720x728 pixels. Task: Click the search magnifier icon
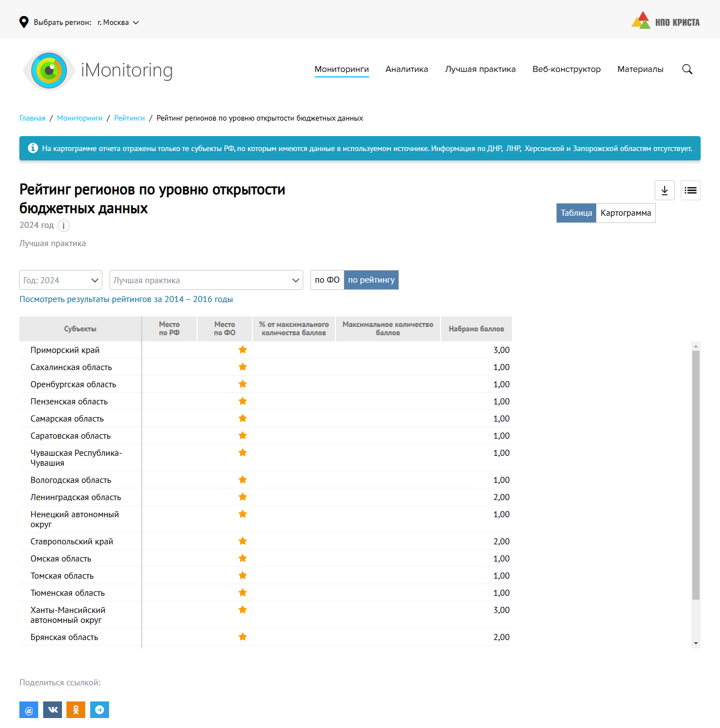coord(687,69)
